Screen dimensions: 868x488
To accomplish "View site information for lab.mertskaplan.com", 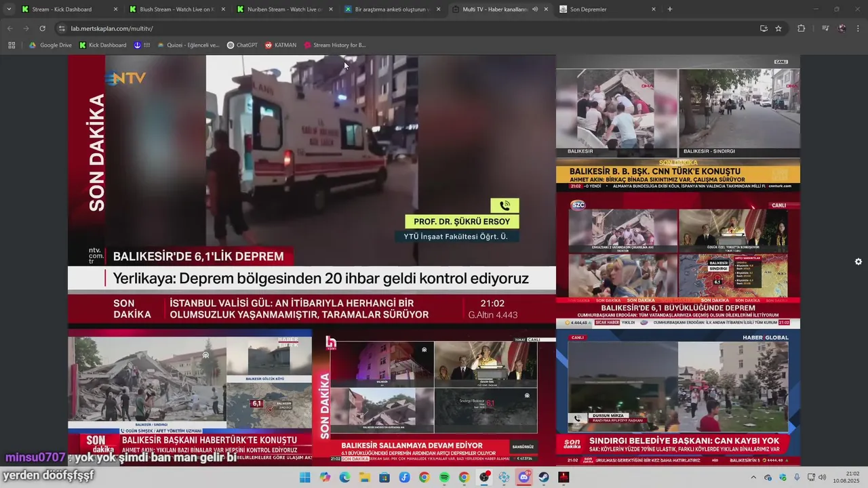I will coord(62,28).
